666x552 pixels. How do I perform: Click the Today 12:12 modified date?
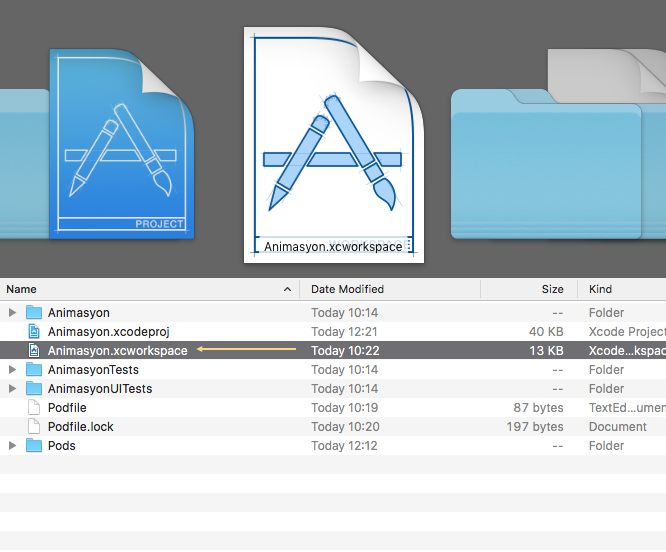[x=344, y=446]
